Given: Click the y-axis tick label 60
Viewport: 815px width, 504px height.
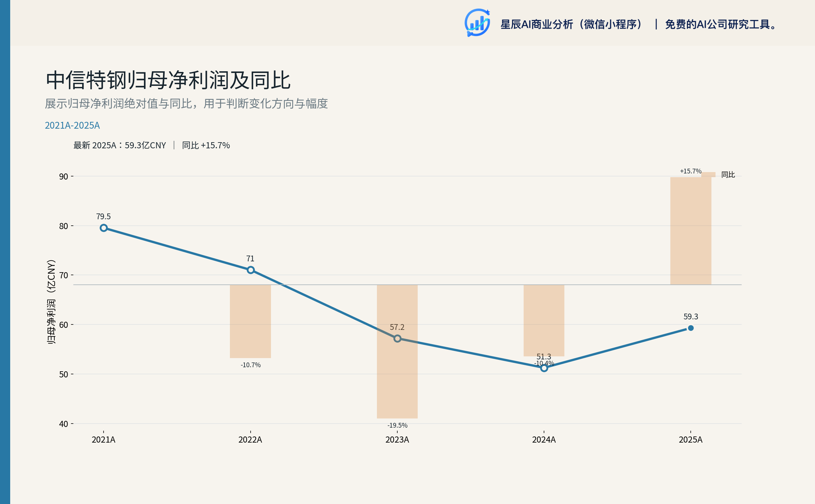Looking at the screenshot, I should click(64, 325).
